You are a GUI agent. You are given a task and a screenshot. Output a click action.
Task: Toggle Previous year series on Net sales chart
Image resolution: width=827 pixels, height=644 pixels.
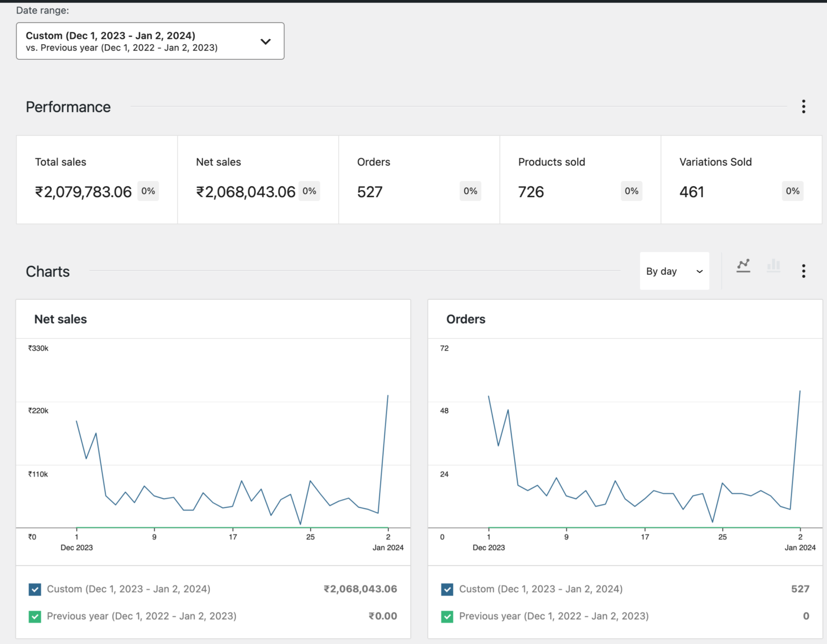(x=34, y=617)
